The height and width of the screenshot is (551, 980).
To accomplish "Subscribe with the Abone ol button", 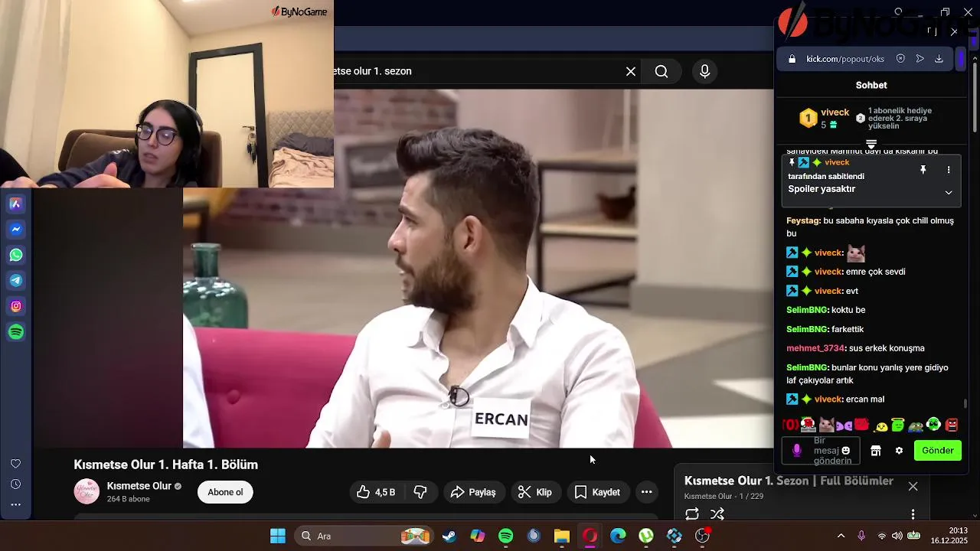I will tap(225, 492).
